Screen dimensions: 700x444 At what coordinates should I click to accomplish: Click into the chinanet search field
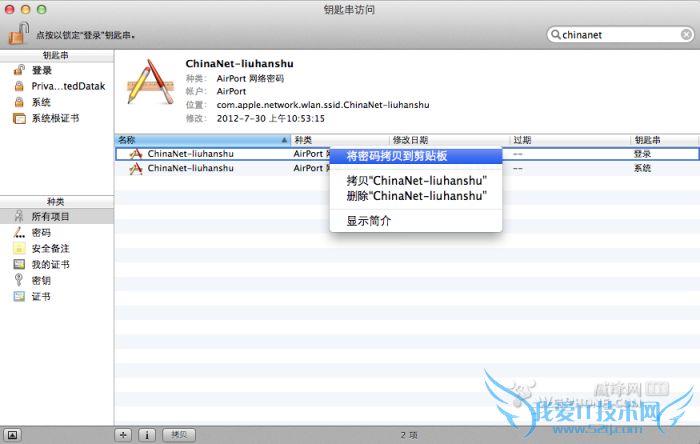[x=621, y=35]
